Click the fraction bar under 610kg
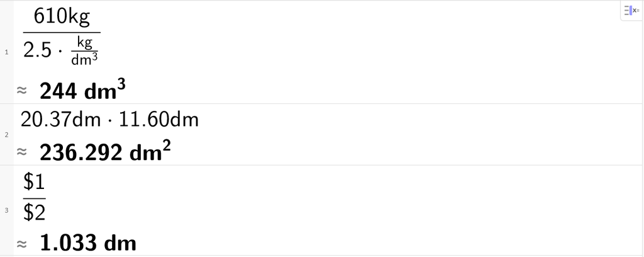The height and width of the screenshot is (257, 644). tap(61, 33)
